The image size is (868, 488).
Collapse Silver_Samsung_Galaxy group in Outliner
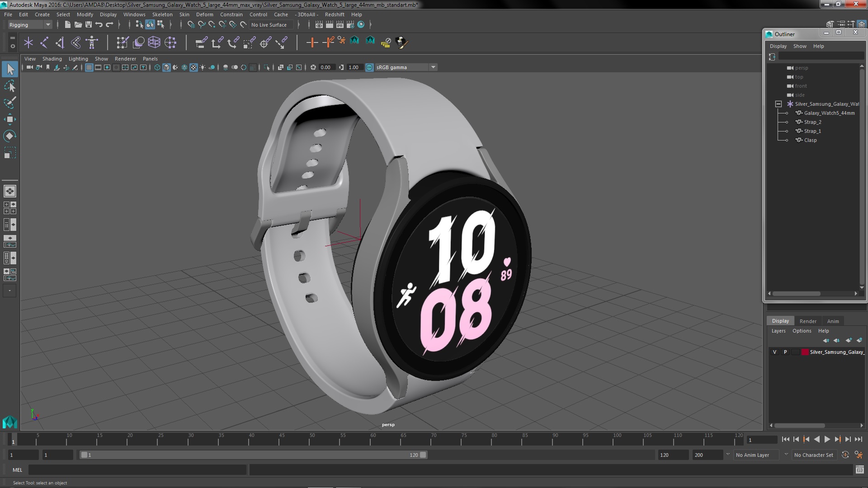click(778, 104)
